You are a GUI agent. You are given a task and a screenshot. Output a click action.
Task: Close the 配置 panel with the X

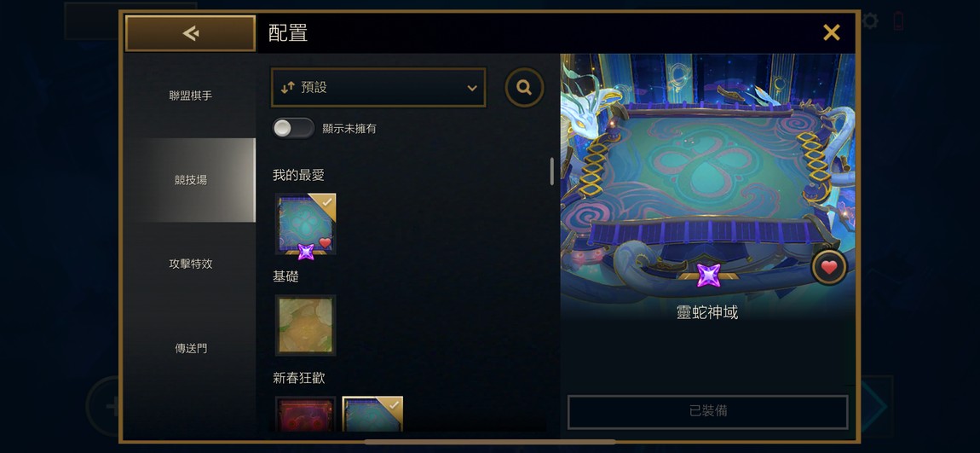pos(831,32)
